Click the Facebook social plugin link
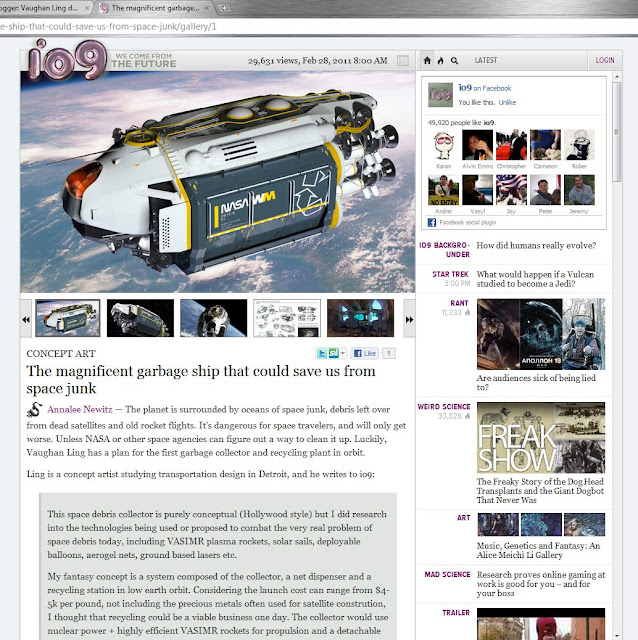638x640 pixels. pos(467,222)
